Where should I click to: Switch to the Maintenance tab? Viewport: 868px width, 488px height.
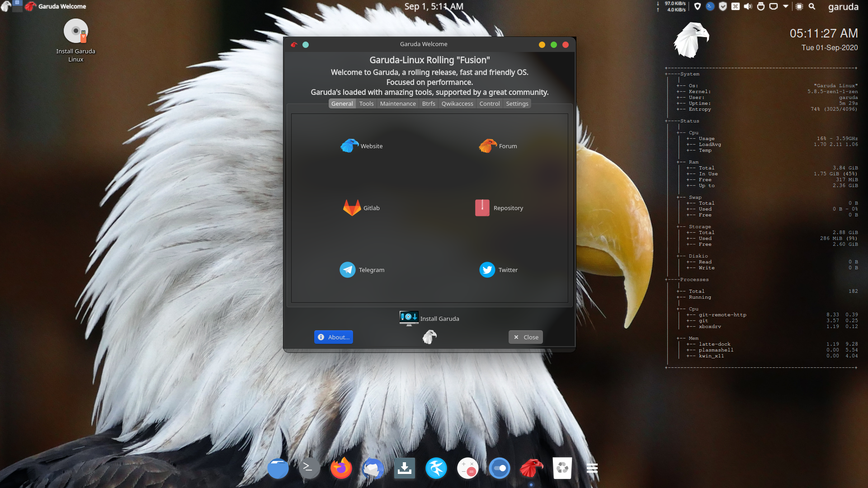(398, 103)
